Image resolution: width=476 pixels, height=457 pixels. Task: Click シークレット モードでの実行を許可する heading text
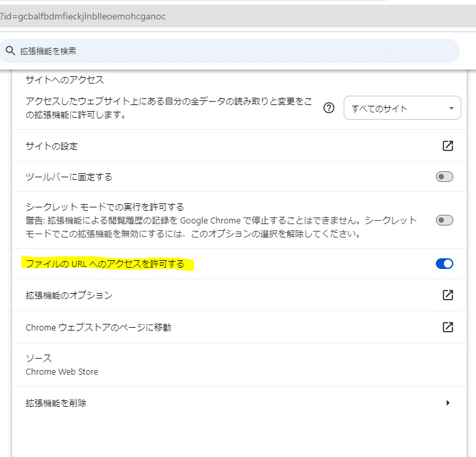click(x=105, y=207)
